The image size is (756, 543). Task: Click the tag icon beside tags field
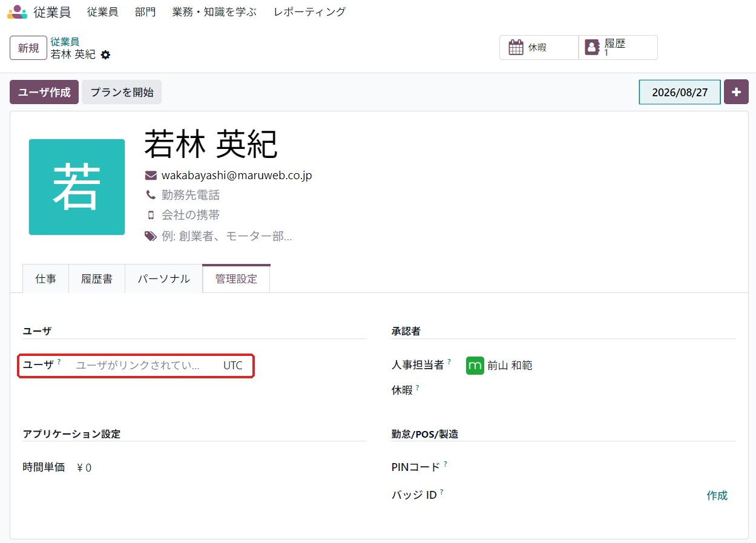pyautogui.click(x=151, y=236)
